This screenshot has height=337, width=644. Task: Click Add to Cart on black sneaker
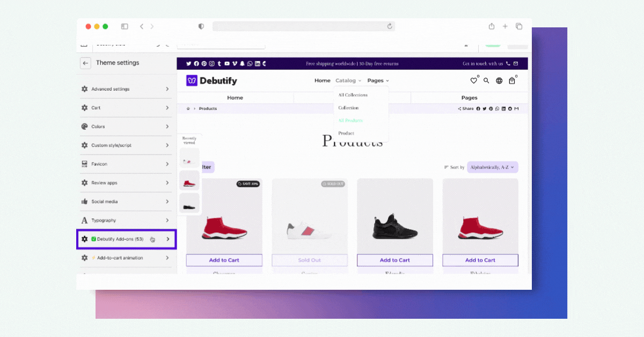click(x=394, y=260)
